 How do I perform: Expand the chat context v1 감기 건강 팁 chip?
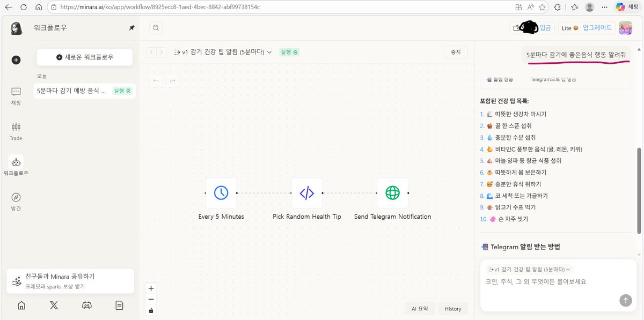(x=529, y=270)
